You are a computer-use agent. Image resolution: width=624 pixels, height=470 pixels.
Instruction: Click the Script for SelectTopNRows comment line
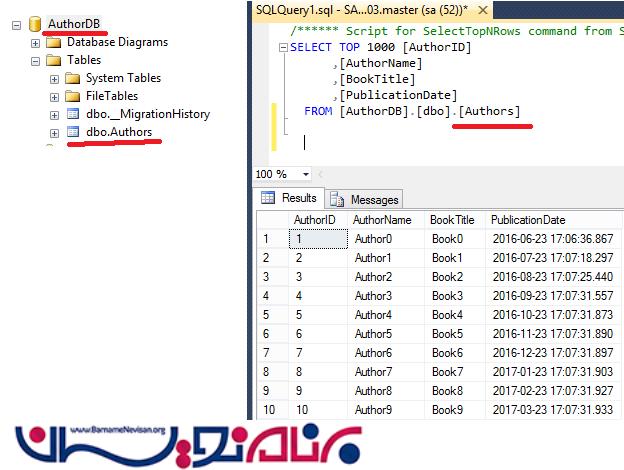(x=457, y=31)
